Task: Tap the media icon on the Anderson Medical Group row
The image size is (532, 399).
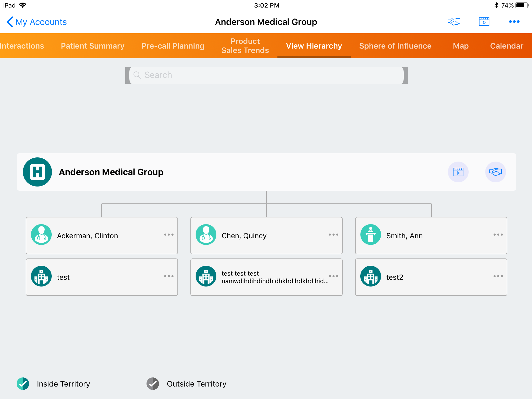Action: pyautogui.click(x=458, y=172)
